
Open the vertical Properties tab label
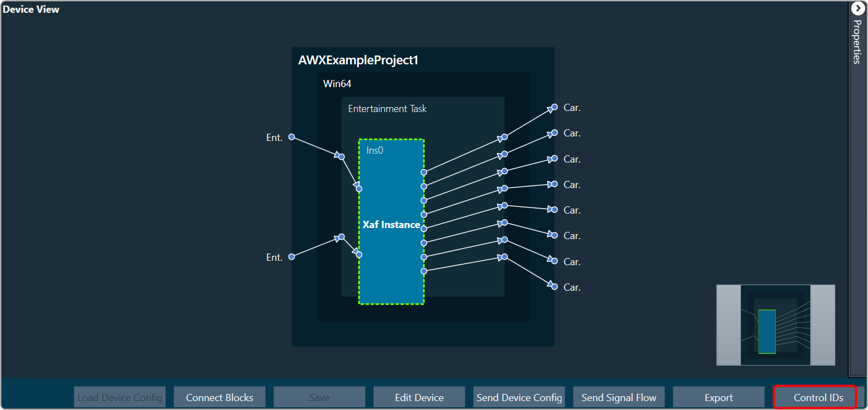point(857,41)
